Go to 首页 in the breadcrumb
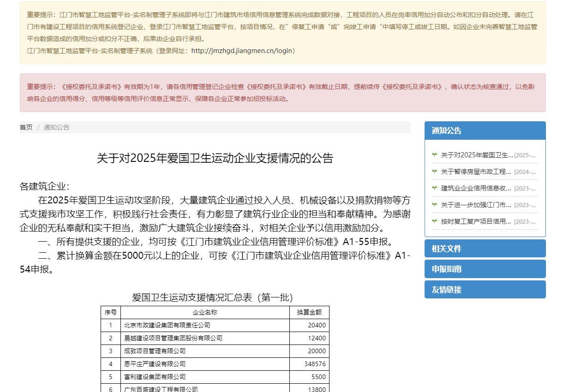Image resolution: width=581 pixels, height=392 pixels. click(x=26, y=127)
